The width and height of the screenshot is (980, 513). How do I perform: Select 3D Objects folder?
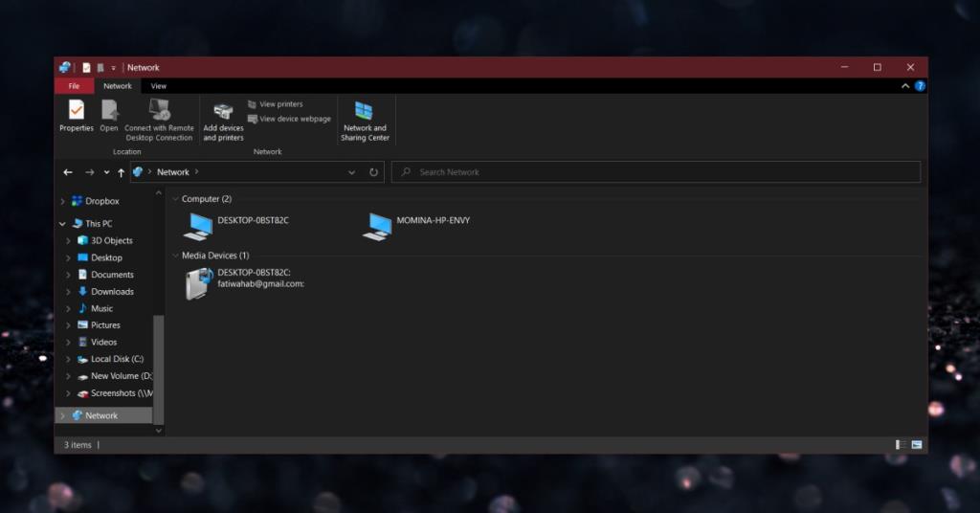click(x=105, y=240)
